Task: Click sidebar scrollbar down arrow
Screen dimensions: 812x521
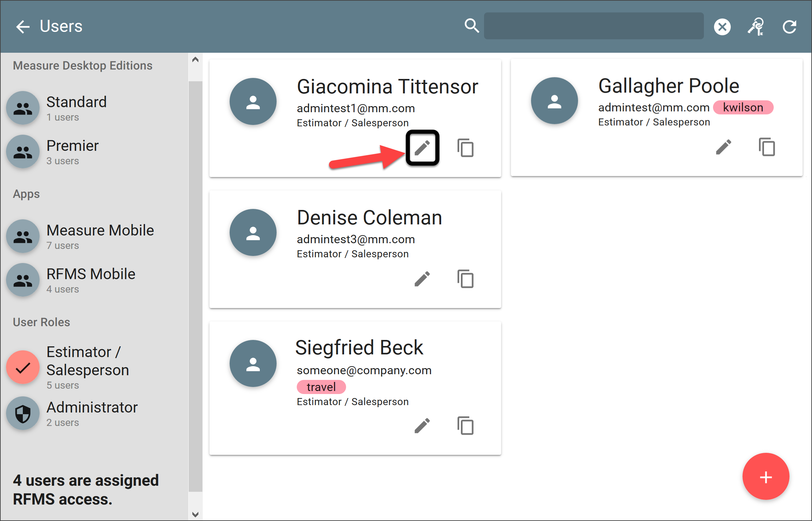Action: click(x=195, y=515)
